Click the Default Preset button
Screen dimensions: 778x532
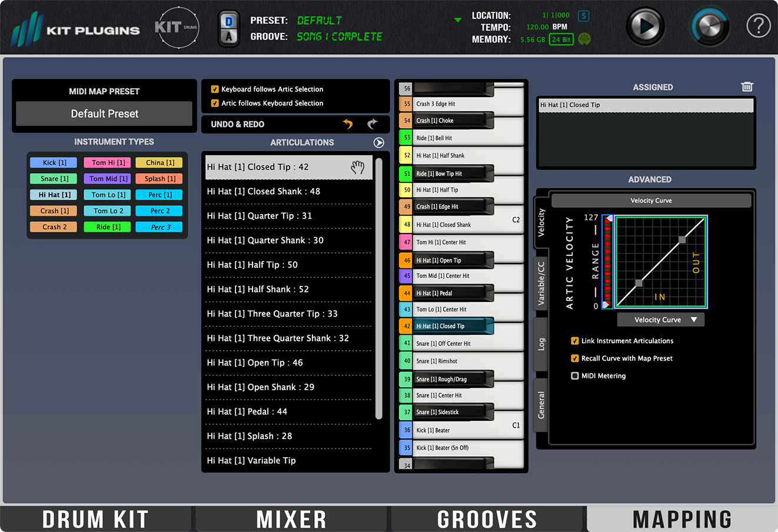coord(104,114)
